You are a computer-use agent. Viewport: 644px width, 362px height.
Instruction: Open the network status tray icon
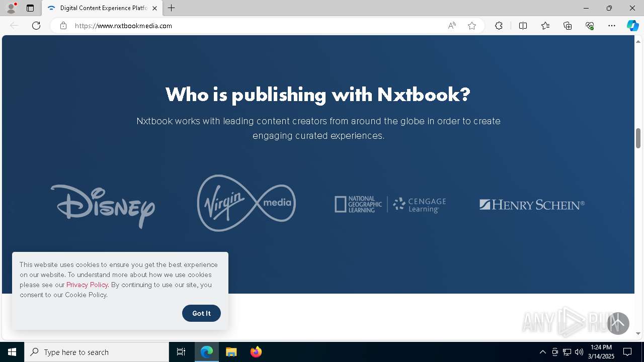point(567,352)
